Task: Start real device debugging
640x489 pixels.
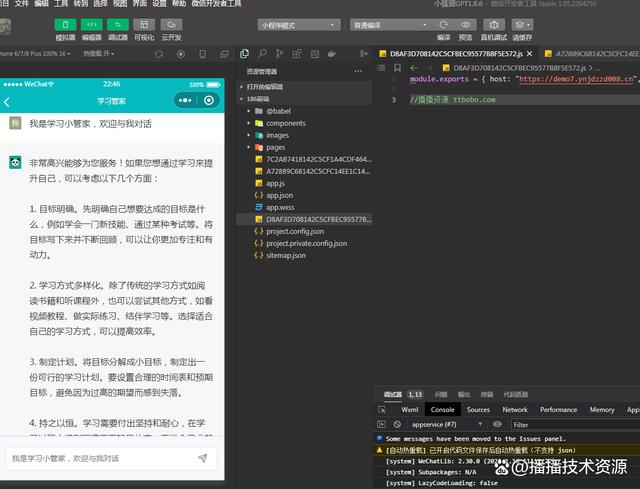Action: [x=493, y=25]
